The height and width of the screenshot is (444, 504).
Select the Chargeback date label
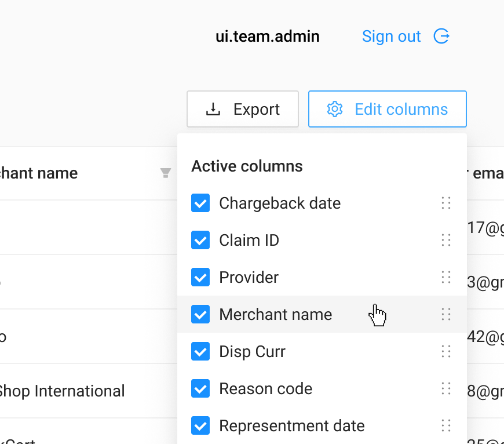click(280, 203)
